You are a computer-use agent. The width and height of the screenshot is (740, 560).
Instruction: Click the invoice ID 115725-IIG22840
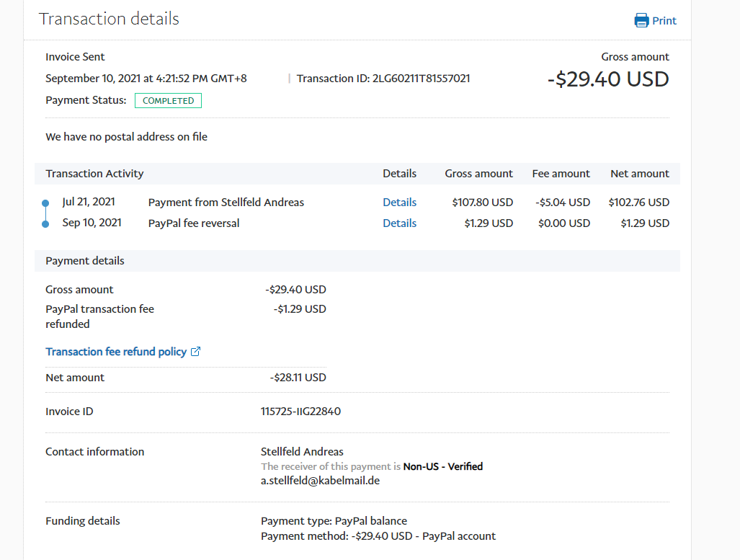click(300, 412)
